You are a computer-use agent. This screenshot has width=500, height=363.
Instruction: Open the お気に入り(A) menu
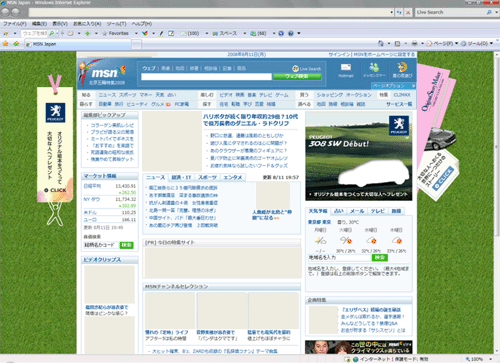coord(87,24)
